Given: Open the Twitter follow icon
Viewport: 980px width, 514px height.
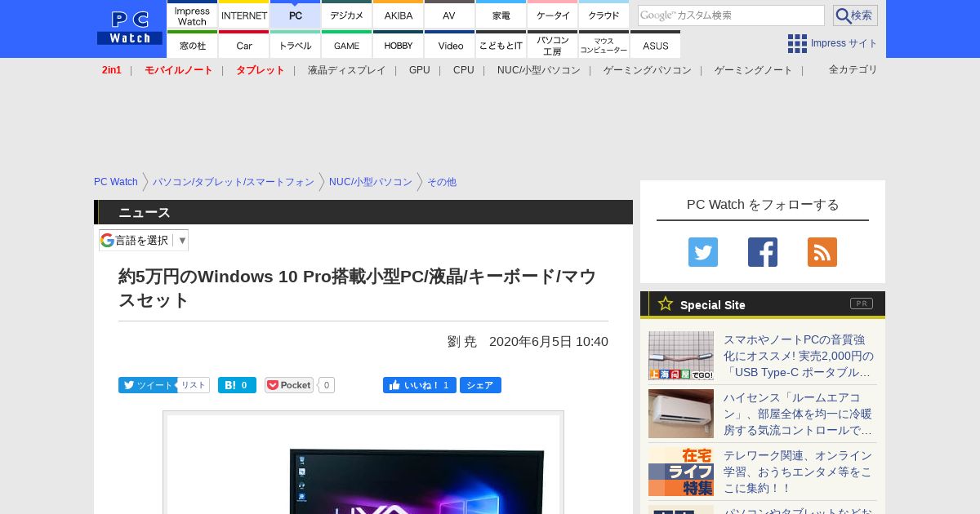Looking at the screenshot, I should tap(703, 252).
